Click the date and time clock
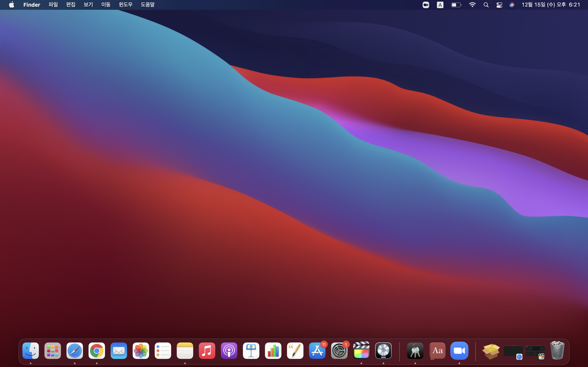Viewport: 588px width, 367px height. pos(551,5)
